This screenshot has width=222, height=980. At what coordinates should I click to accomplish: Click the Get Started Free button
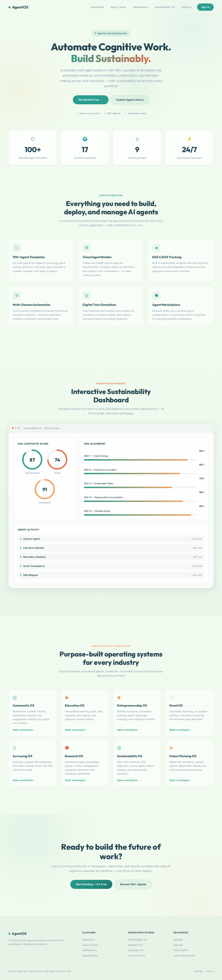[91, 100]
